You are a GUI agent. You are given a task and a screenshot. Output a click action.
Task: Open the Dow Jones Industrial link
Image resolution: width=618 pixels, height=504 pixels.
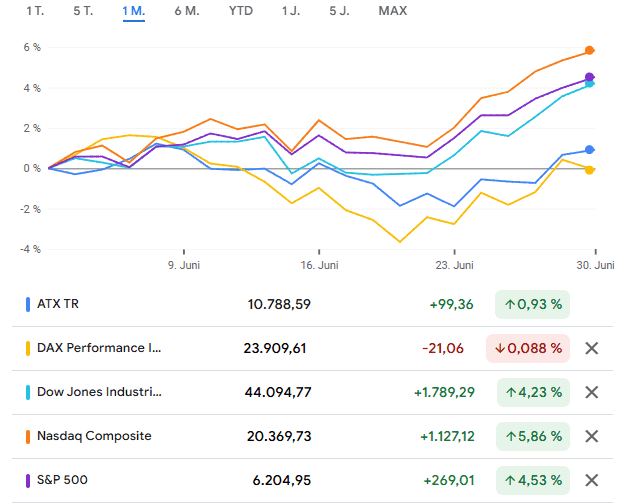(99, 392)
